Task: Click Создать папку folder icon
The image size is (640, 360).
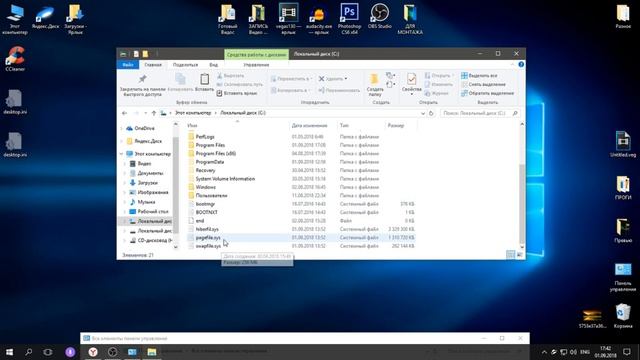Action: (x=374, y=79)
